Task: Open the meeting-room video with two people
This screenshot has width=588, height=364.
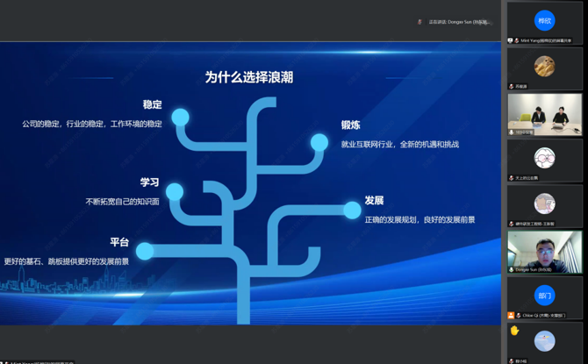Action: 544,113
